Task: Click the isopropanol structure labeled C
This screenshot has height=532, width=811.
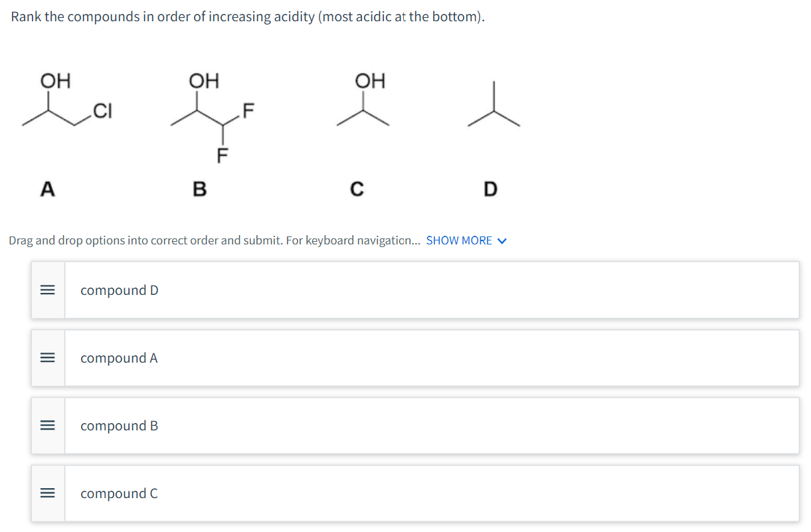Action: tap(363, 106)
